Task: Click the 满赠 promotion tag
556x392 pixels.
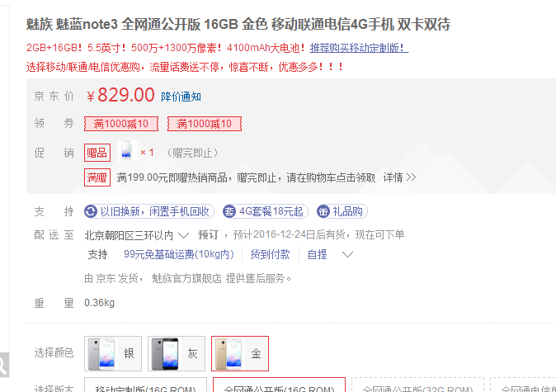Action: pyautogui.click(x=97, y=177)
